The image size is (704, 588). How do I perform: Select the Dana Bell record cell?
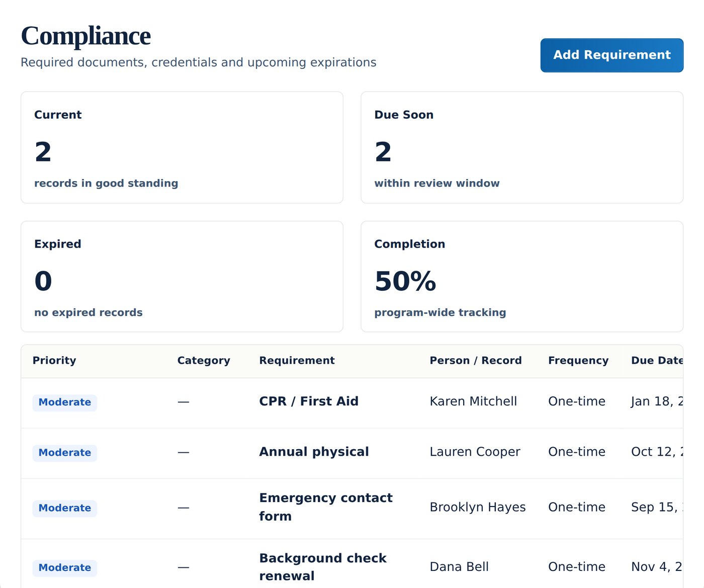459,567
